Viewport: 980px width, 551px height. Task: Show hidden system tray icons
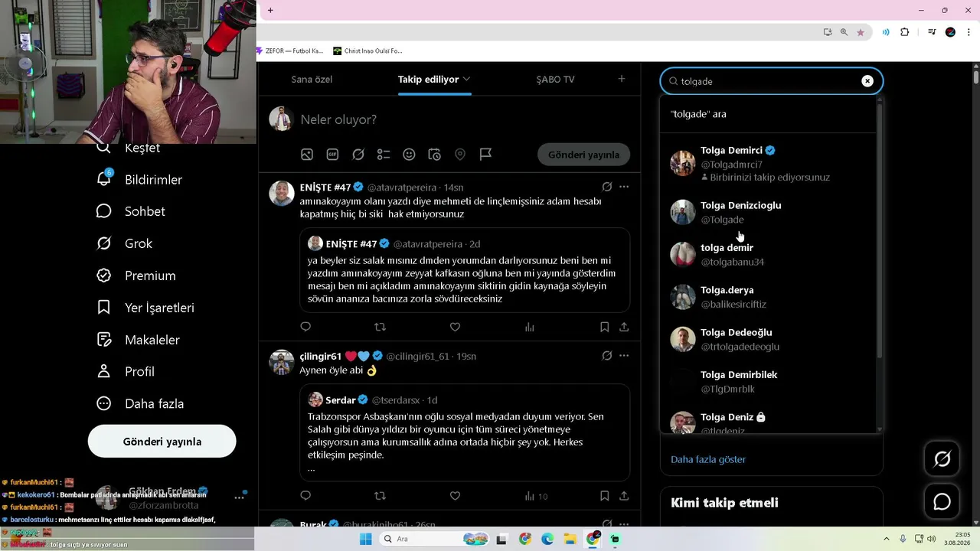[x=887, y=539]
